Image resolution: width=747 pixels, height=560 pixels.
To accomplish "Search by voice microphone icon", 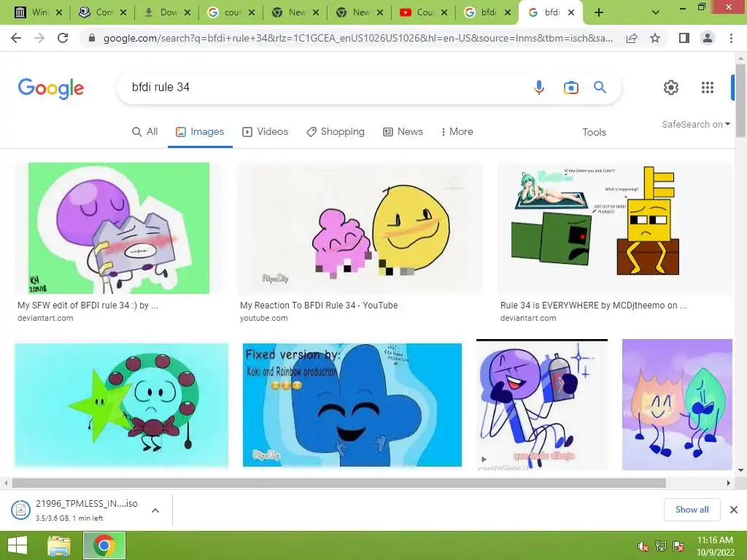I will pyautogui.click(x=539, y=87).
